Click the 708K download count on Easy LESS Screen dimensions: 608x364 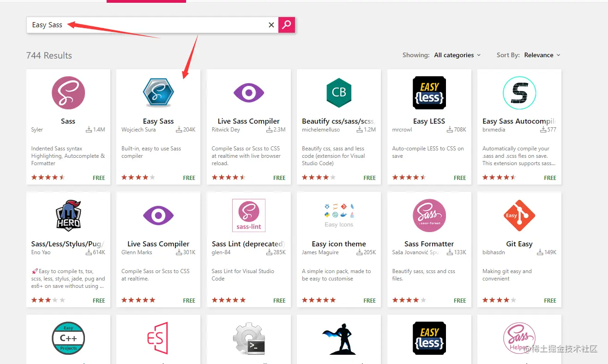[457, 130]
